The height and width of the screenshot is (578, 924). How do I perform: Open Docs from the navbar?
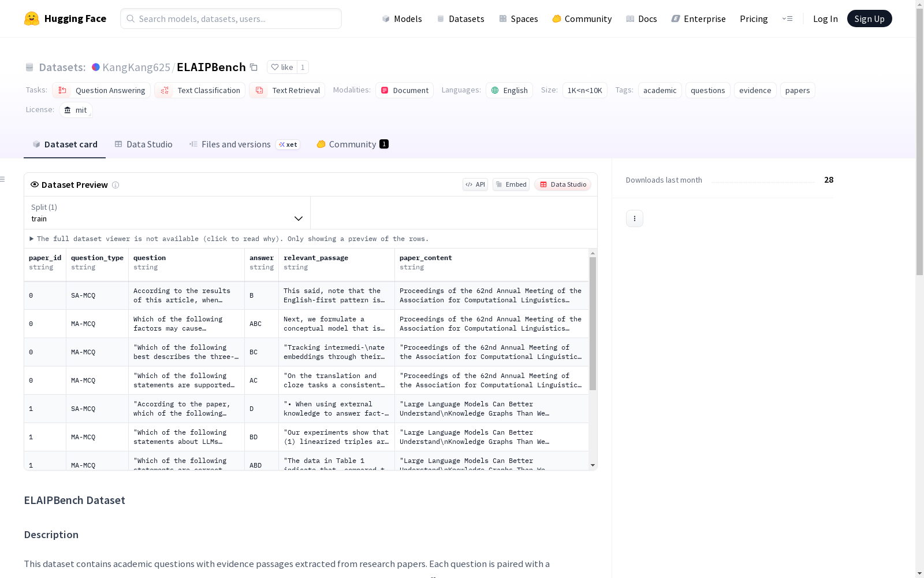coord(642,18)
